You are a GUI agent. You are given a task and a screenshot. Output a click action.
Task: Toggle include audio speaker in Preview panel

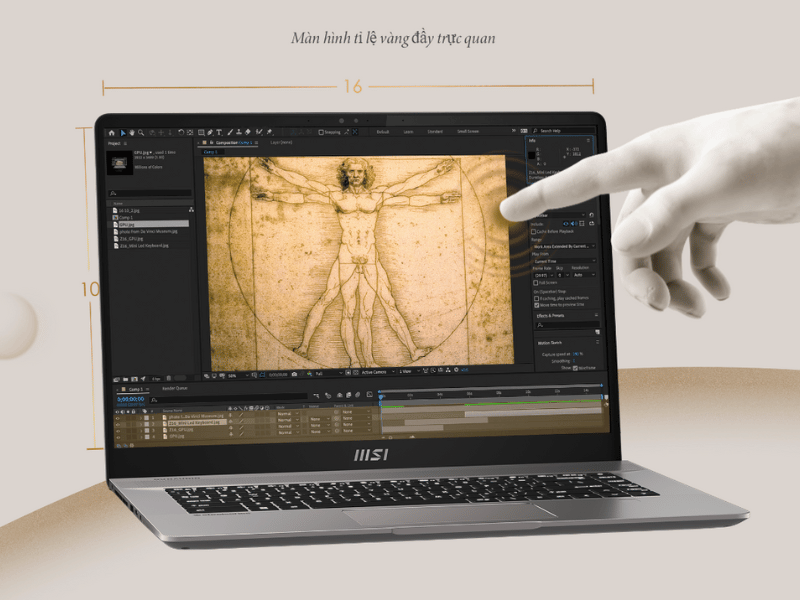click(573, 223)
